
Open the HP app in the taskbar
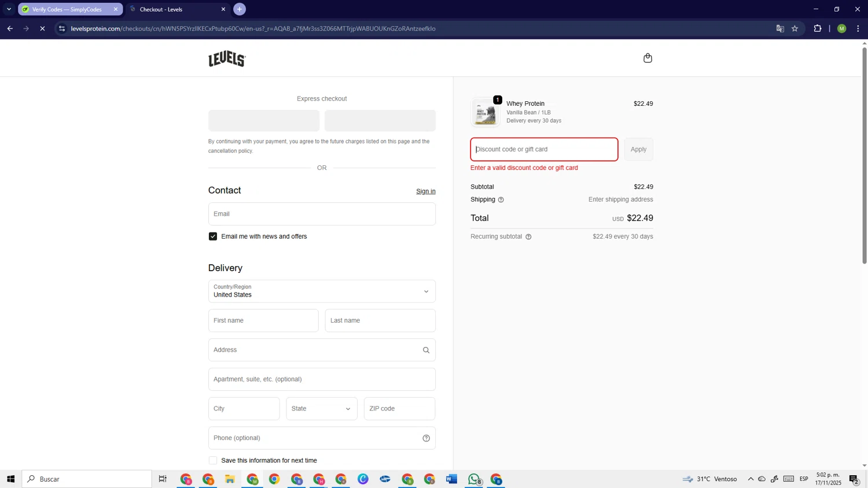pyautogui.click(x=385, y=479)
